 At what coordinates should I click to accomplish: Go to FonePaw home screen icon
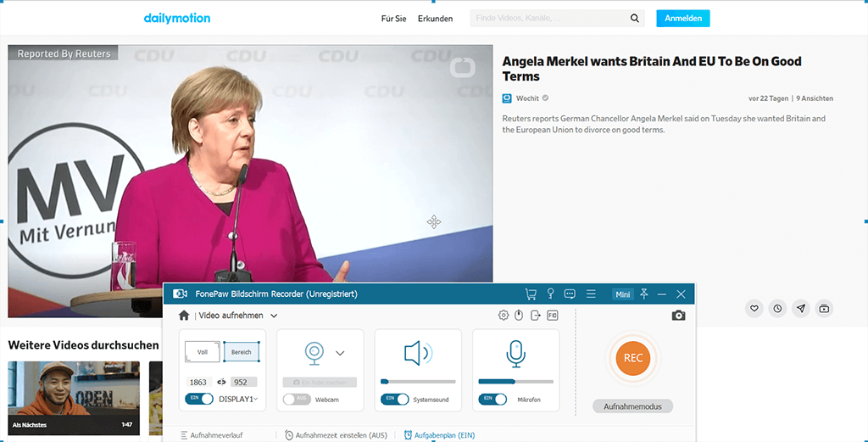[184, 315]
